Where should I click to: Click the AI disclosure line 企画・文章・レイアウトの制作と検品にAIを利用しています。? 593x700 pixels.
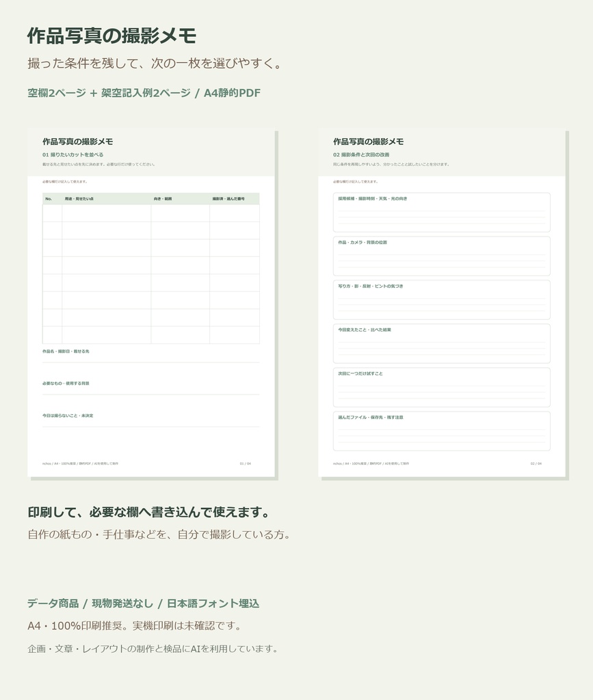pyautogui.click(x=153, y=649)
